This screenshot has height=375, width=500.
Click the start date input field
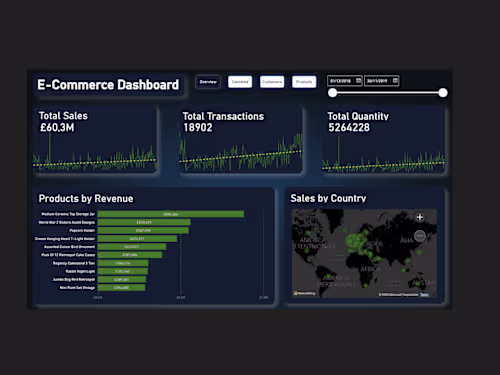(x=345, y=81)
